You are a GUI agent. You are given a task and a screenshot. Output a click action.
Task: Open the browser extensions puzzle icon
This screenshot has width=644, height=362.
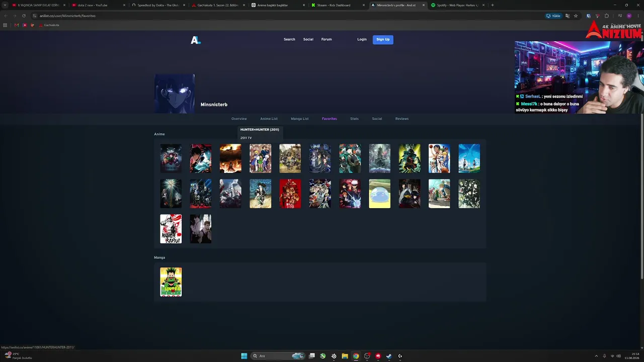click(x=606, y=16)
